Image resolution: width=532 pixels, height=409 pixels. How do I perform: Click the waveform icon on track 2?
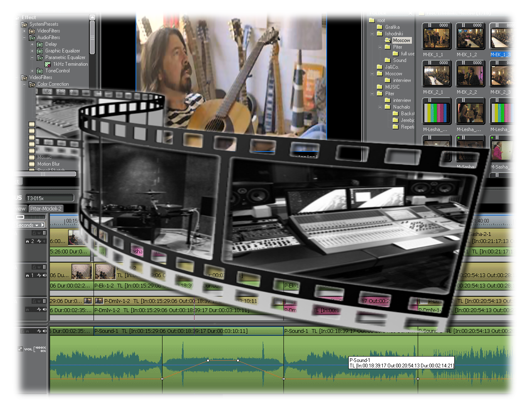pyautogui.click(x=39, y=241)
